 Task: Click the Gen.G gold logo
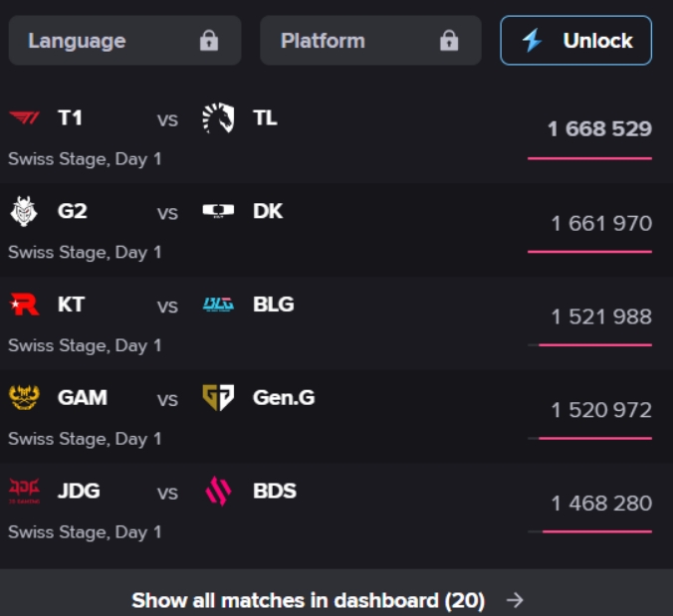(218, 398)
